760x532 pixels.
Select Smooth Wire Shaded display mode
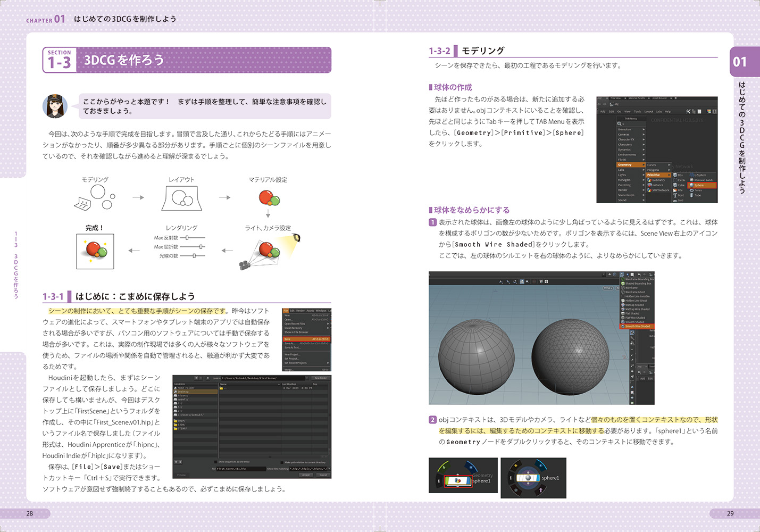[x=637, y=326]
